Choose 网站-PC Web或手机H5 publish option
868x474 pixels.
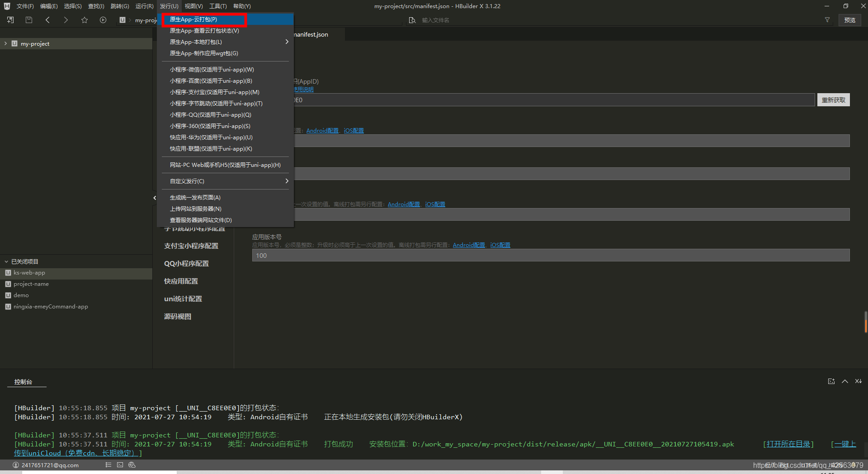(225, 165)
